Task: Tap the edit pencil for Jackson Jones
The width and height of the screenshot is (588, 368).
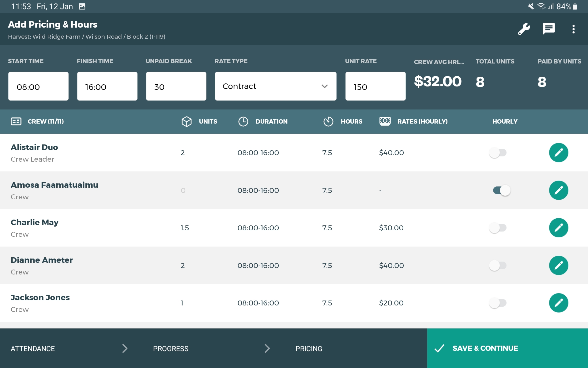Action: [x=558, y=303]
